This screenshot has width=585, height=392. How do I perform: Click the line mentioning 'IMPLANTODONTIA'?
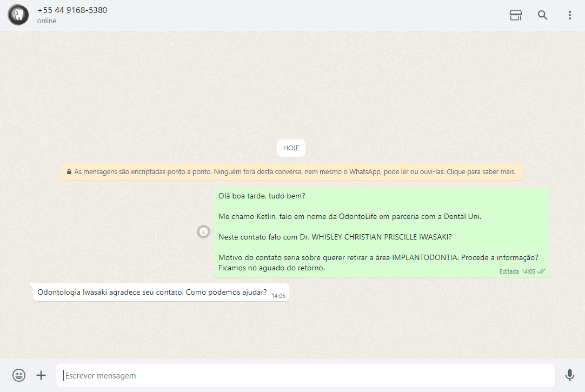tap(378, 258)
